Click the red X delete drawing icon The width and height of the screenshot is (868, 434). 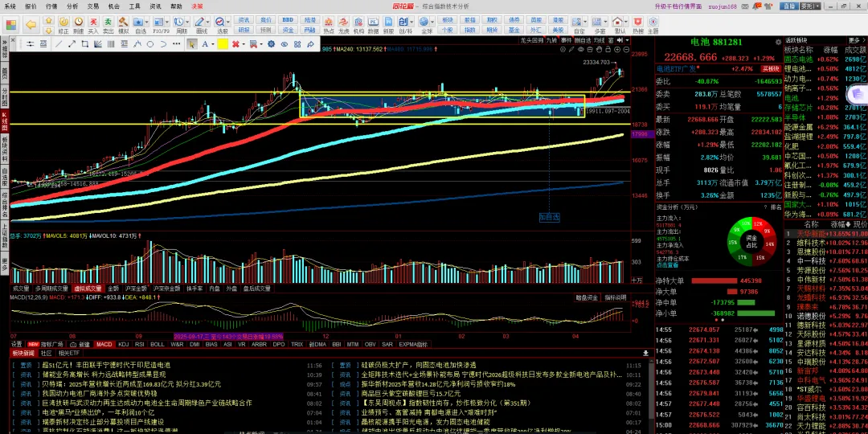point(235,43)
